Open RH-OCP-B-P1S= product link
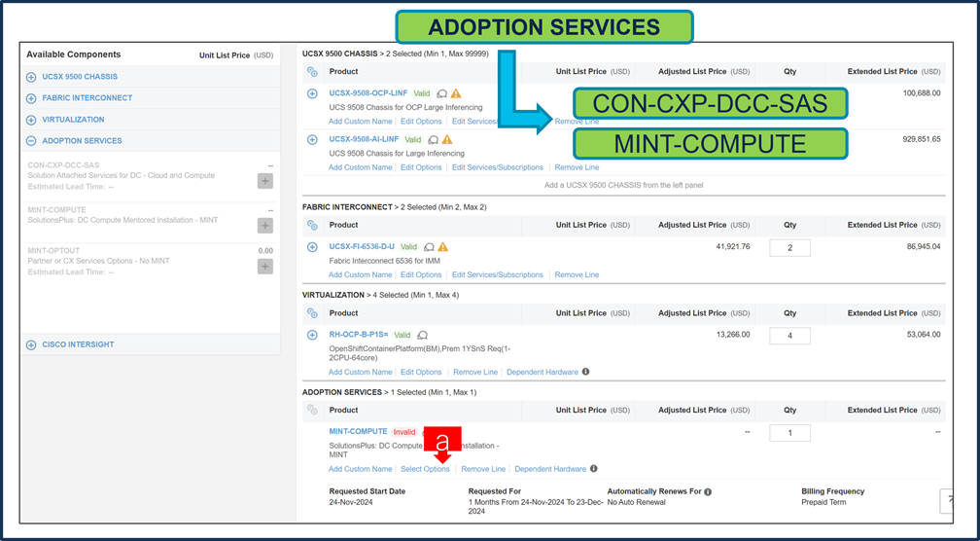The width and height of the screenshot is (980, 541). pyautogui.click(x=358, y=335)
